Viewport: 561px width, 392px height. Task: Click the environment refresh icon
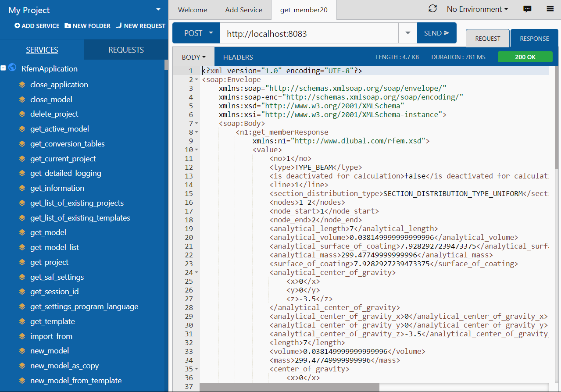432,8
